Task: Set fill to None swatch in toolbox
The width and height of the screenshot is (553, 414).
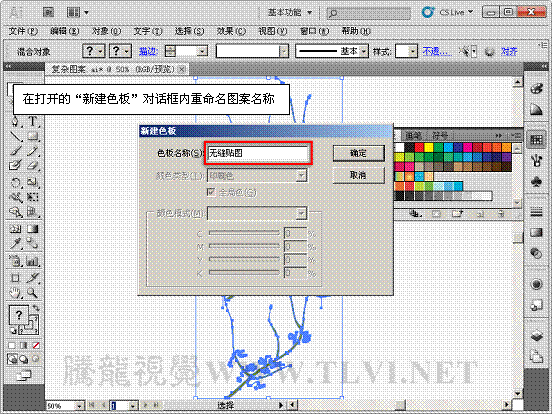Action: coord(36,345)
